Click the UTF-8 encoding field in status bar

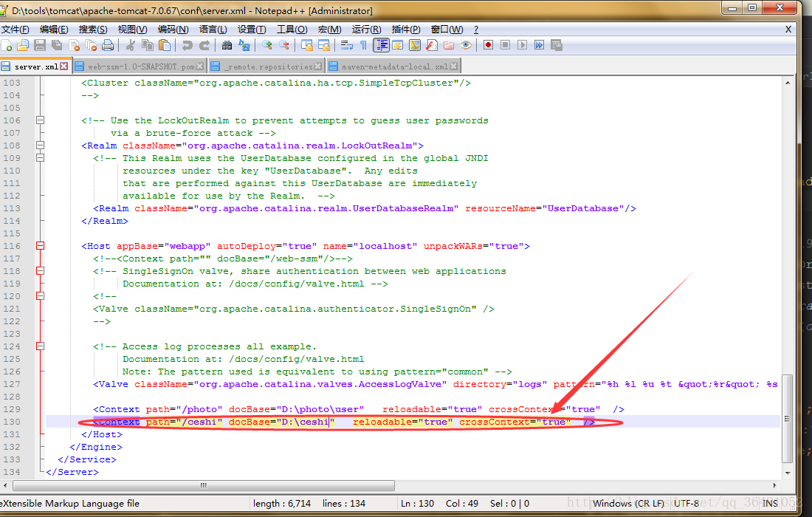[687, 504]
